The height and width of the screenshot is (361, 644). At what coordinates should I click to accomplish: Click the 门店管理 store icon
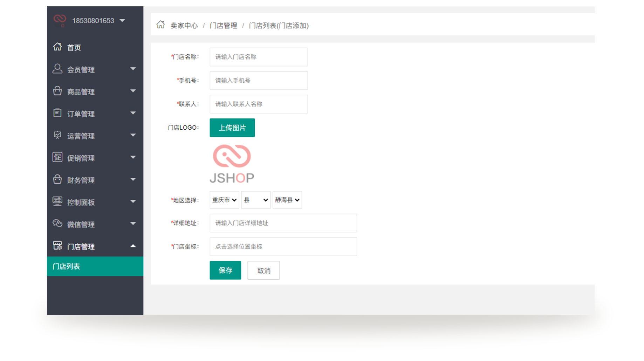57,245
